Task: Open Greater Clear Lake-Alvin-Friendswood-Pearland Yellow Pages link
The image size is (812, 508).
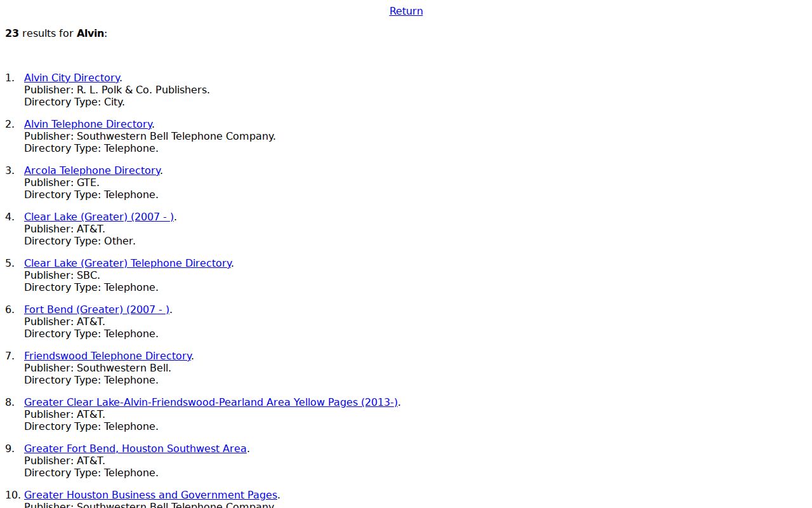Action: pyautogui.click(x=211, y=402)
